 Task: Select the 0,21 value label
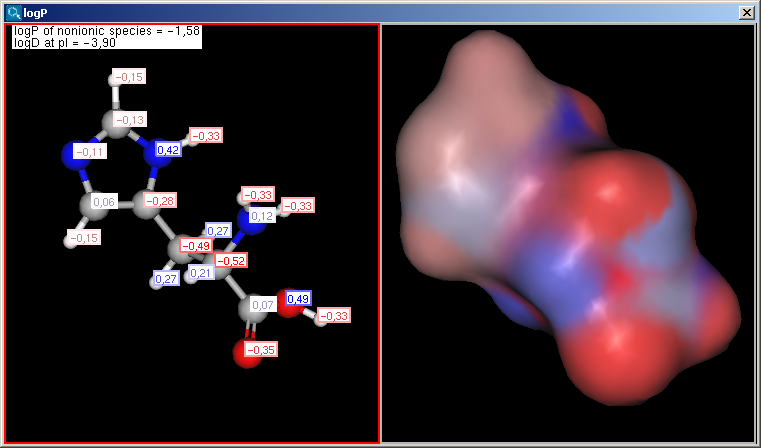click(201, 273)
